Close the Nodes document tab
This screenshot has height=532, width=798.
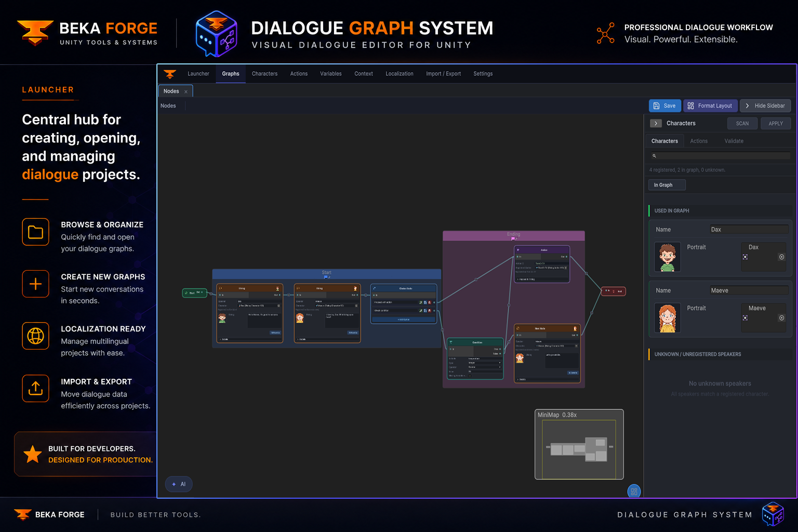point(186,91)
